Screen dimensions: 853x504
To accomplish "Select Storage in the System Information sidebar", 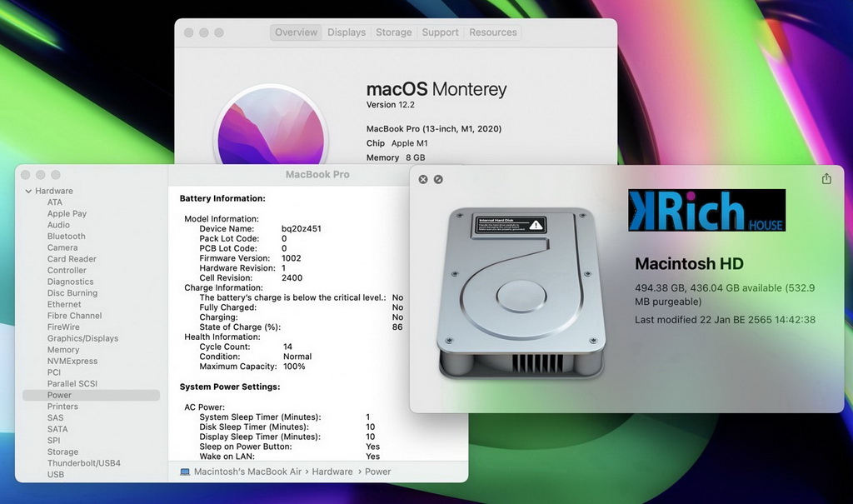I will (62, 452).
